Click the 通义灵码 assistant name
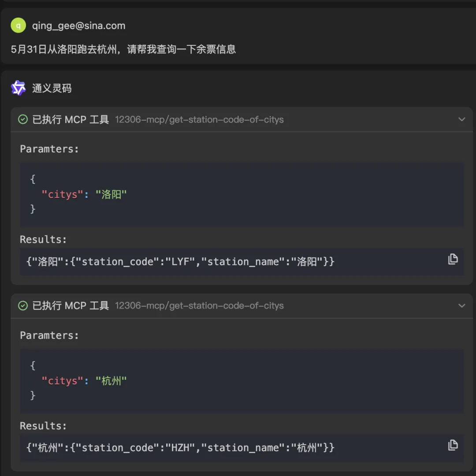Image resolution: width=476 pixels, height=476 pixels. coord(52,88)
